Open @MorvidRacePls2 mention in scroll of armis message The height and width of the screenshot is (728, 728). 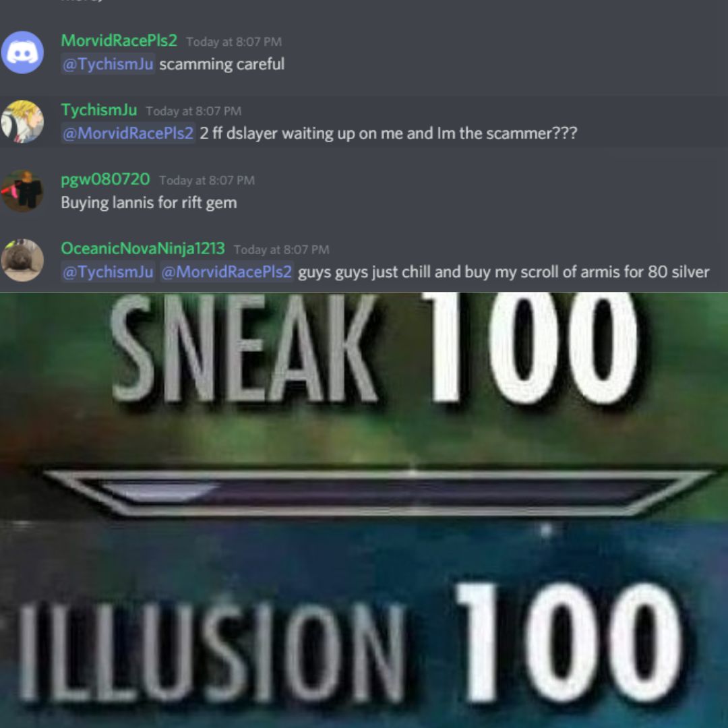(x=226, y=272)
